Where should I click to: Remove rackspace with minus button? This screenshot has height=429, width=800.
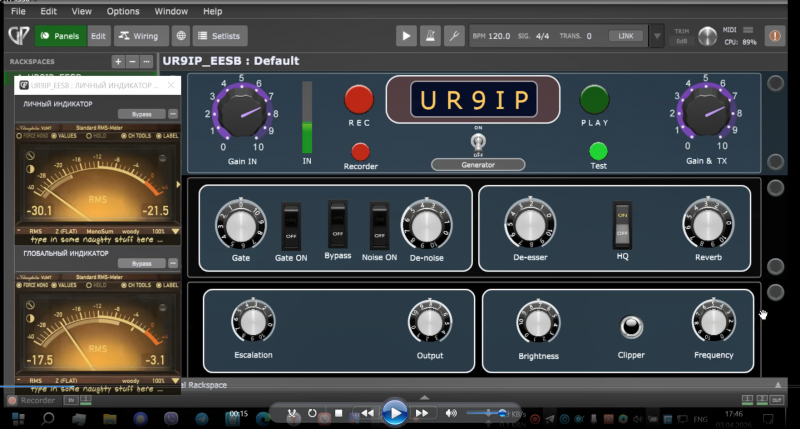tap(132, 61)
